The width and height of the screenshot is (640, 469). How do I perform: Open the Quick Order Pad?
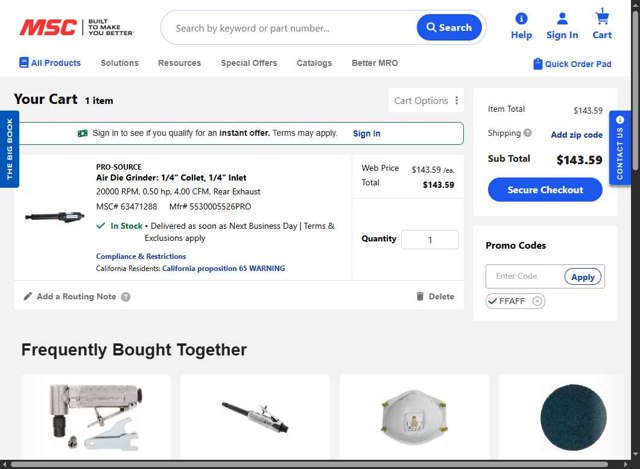click(x=572, y=64)
